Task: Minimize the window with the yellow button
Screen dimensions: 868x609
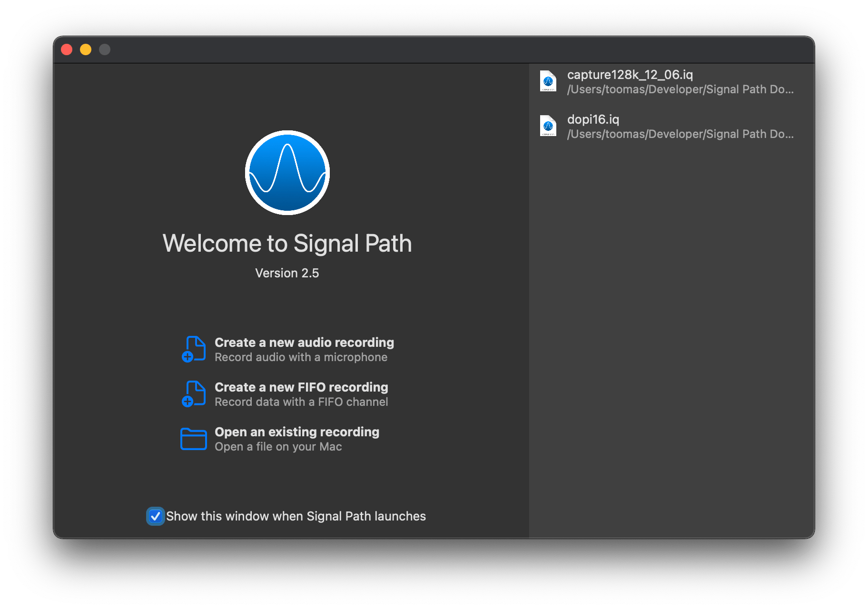Action: [86, 49]
